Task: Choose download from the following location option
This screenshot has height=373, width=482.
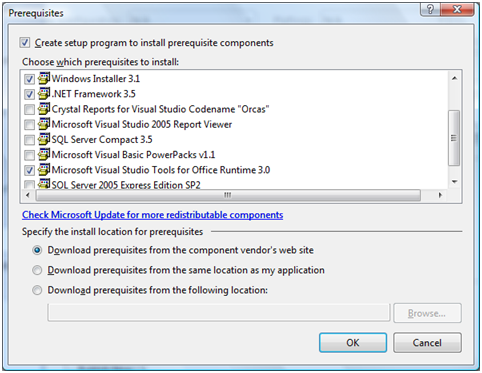Action: click(37, 290)
